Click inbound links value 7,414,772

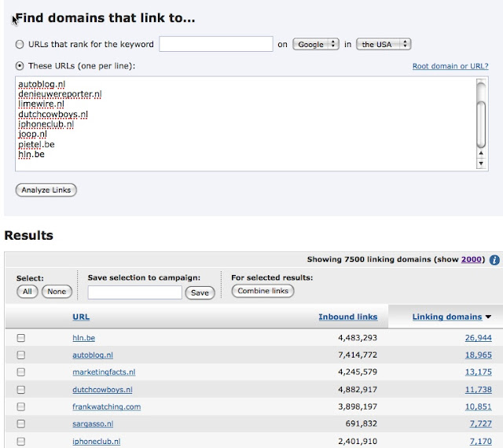click(x=358, y=355)
